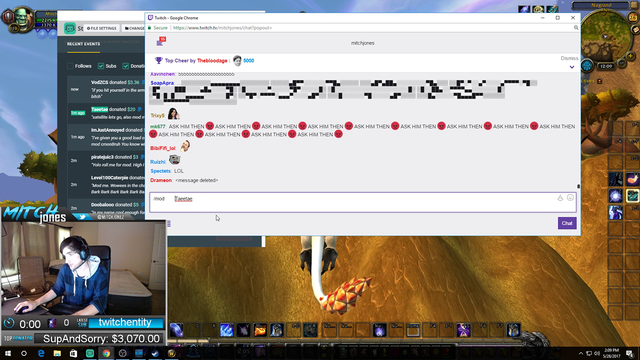Select the piratejuic3 donation event
This screenshot has width=640, height=360.
click(106, 160)
